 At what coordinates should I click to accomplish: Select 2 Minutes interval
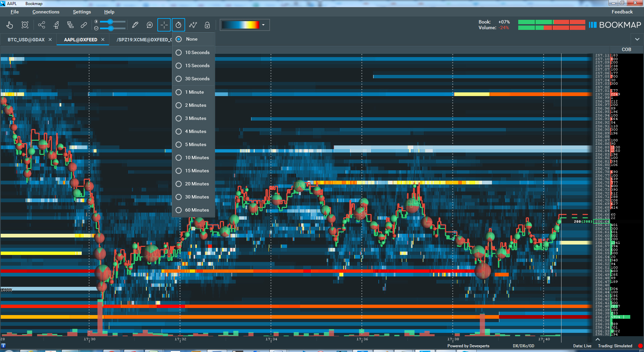(194, 105)
